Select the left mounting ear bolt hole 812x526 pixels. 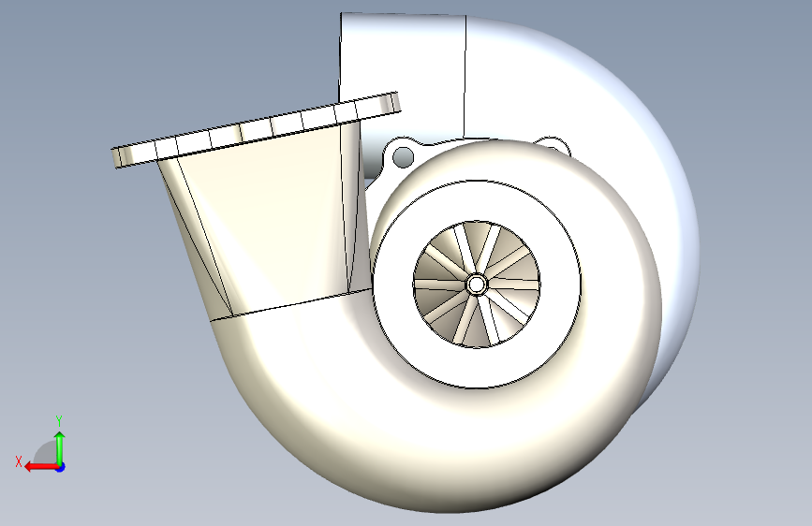403,157
